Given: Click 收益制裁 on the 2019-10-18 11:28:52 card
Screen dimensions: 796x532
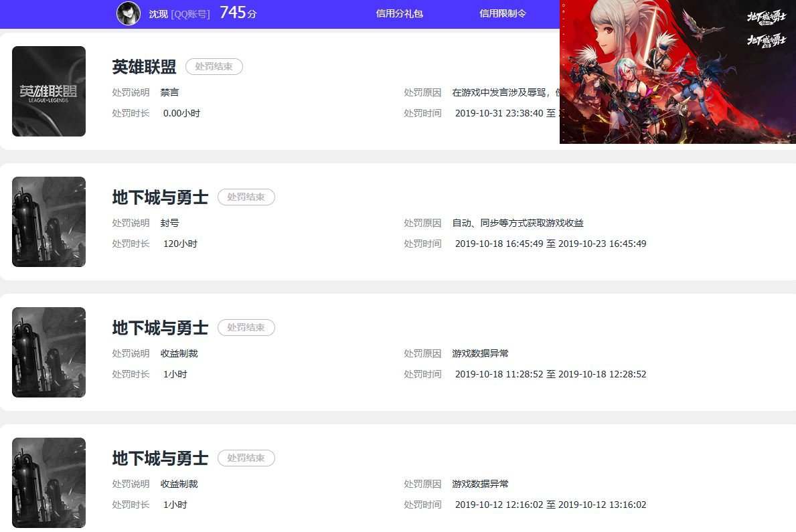Looking at the screenshot, I should tap(179, 353).
